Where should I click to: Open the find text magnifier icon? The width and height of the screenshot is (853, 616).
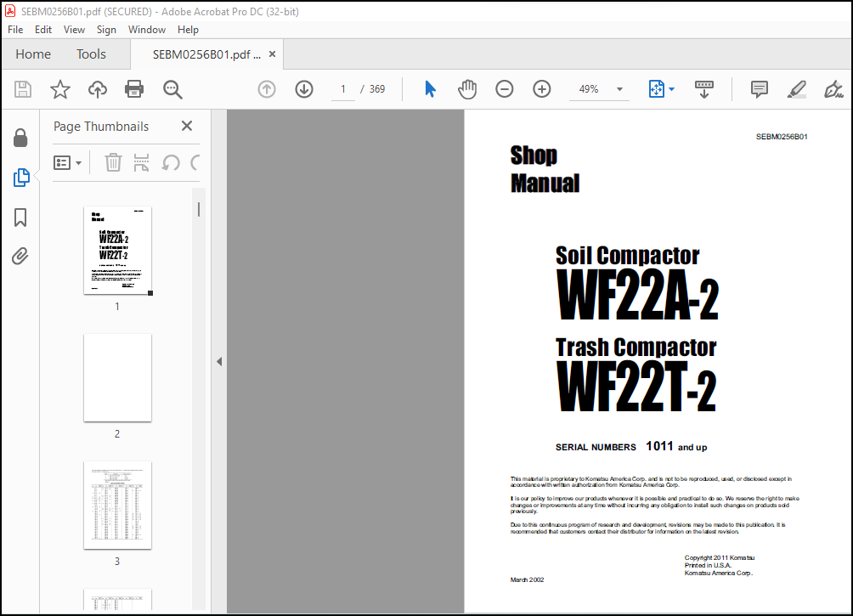tap(172, 89)
